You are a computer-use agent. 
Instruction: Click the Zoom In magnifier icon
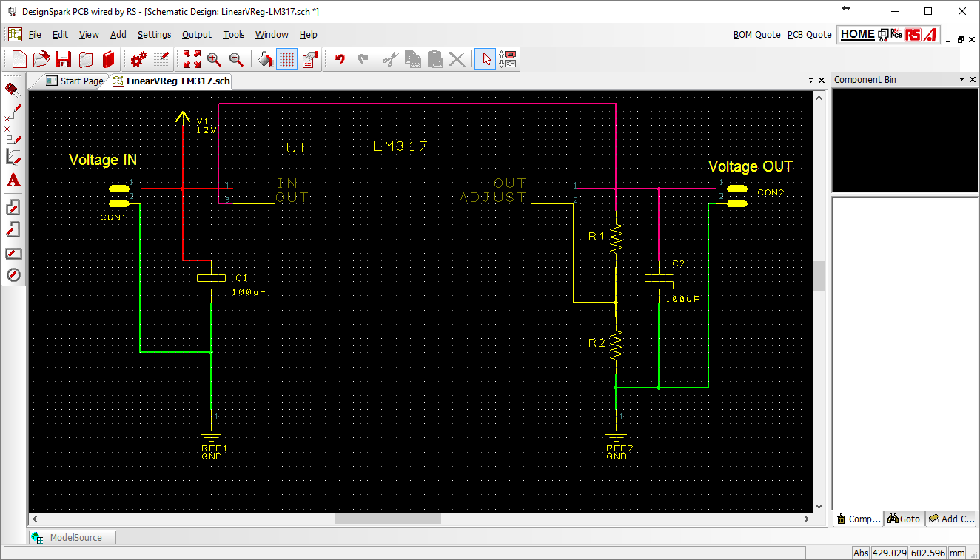click(x=214, y=59)
